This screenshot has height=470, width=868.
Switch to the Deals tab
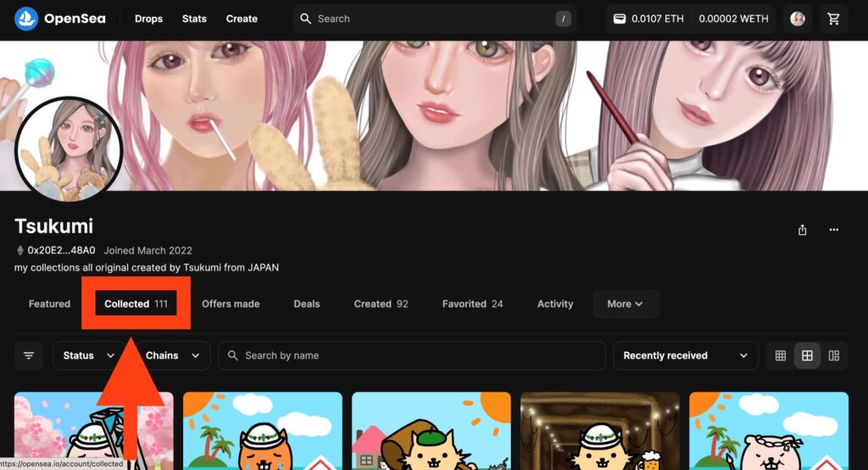click(307, 304)
